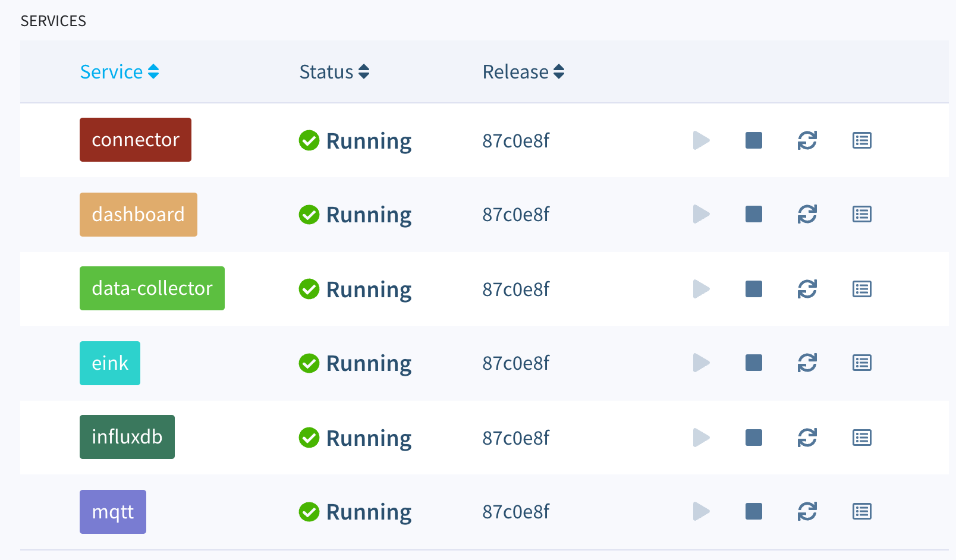Stop the influxdb service
This screenshot has height=560, width=956.
[753, 438]
